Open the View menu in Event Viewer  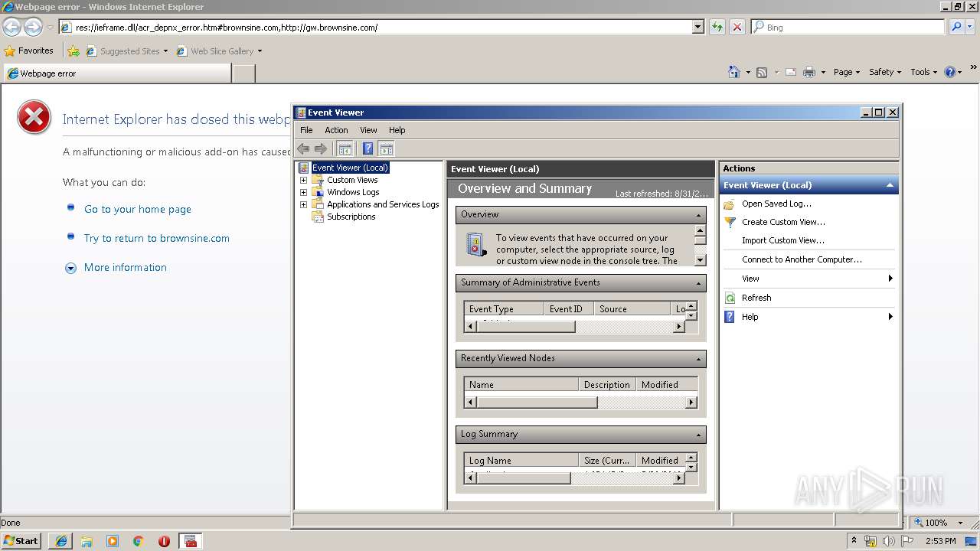[x=368, y=130]
